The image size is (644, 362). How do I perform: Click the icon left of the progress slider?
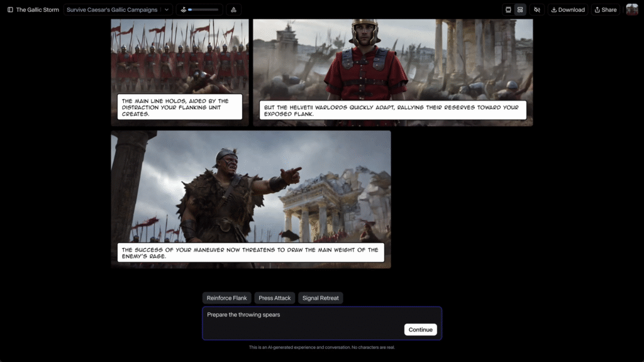[184, 10]
